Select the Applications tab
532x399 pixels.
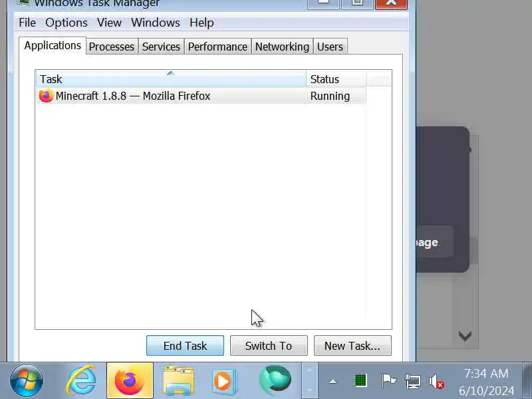[53, 45]
